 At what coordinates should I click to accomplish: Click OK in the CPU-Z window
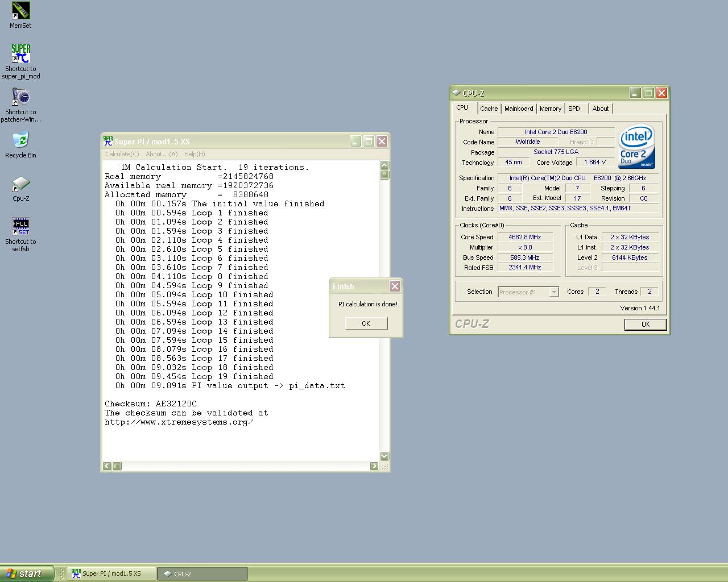pos(646,324)
